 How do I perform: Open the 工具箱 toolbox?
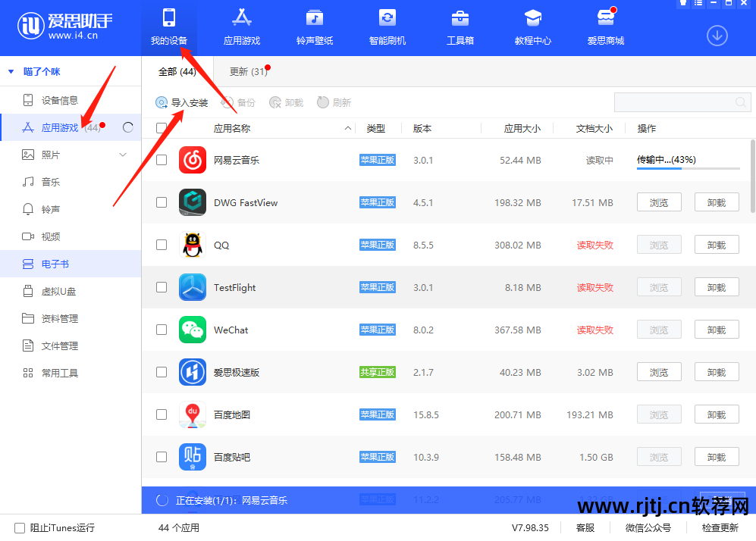460,27
